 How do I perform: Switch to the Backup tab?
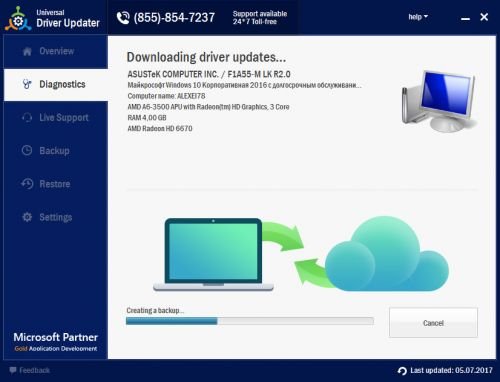tap(56, 151)
